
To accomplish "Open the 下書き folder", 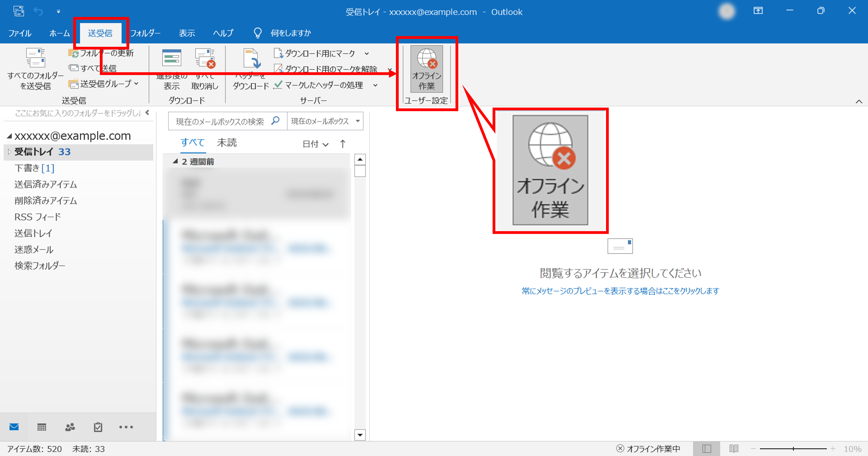I will (x=34, y=168).
